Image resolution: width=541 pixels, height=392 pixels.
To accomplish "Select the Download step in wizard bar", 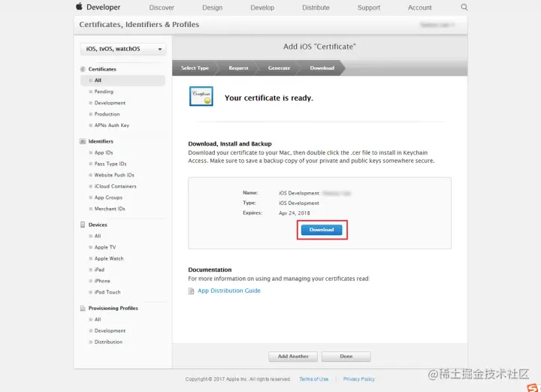I will pos(322,68).
